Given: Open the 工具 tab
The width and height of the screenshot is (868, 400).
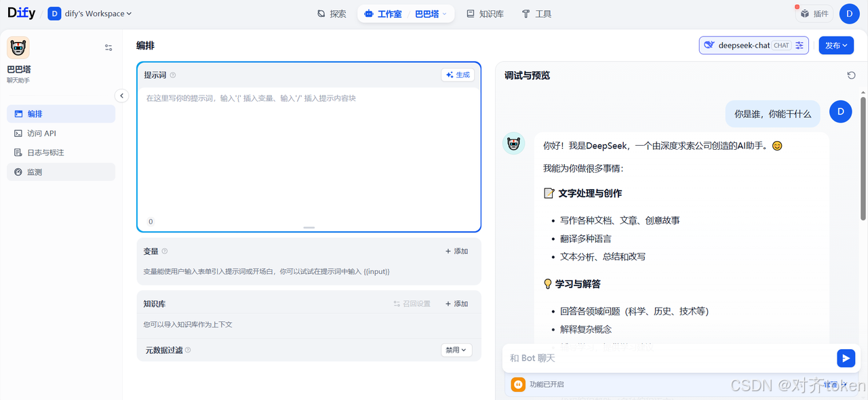Looking at the screenshot, I should [x=536, y=14].
